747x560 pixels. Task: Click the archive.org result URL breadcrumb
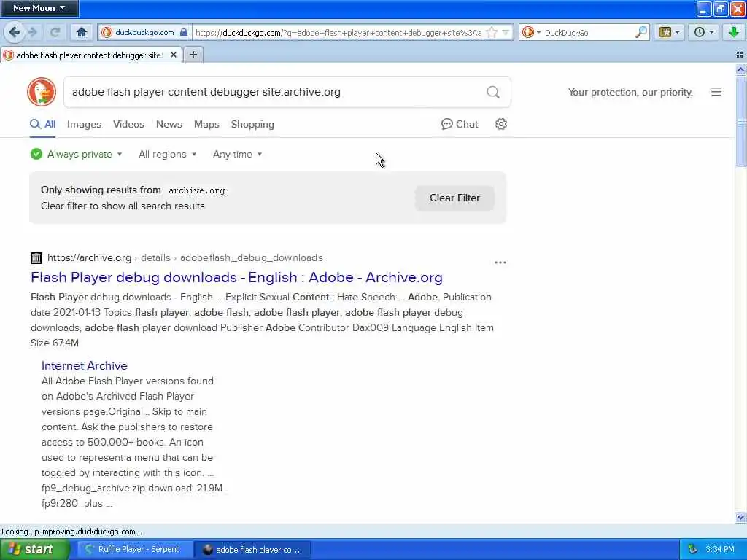[185, 257]
